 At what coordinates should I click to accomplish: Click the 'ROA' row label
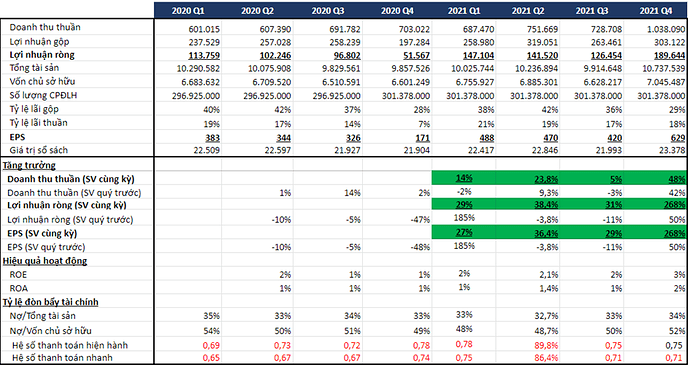point(18,288)
